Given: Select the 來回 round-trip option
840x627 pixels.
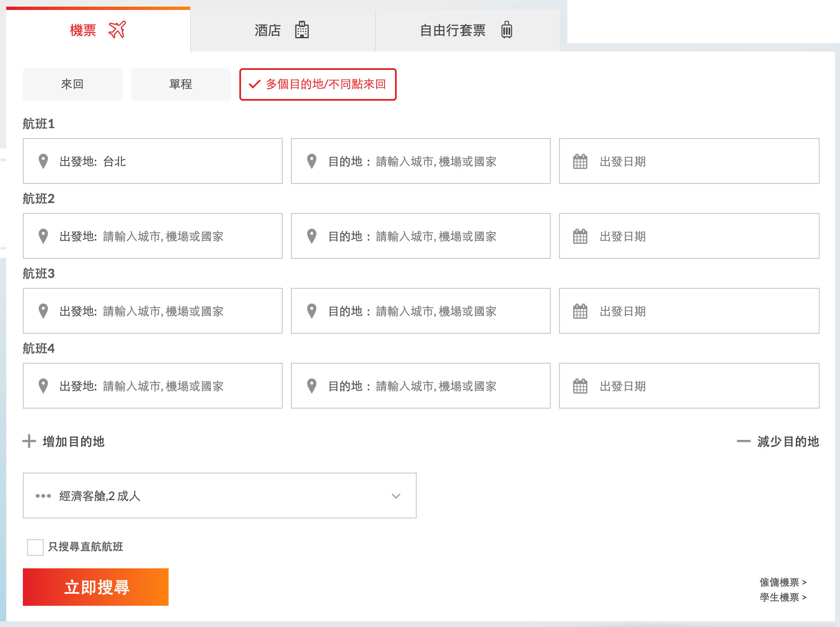Looking at the screenshot, I should coord(73,84).
